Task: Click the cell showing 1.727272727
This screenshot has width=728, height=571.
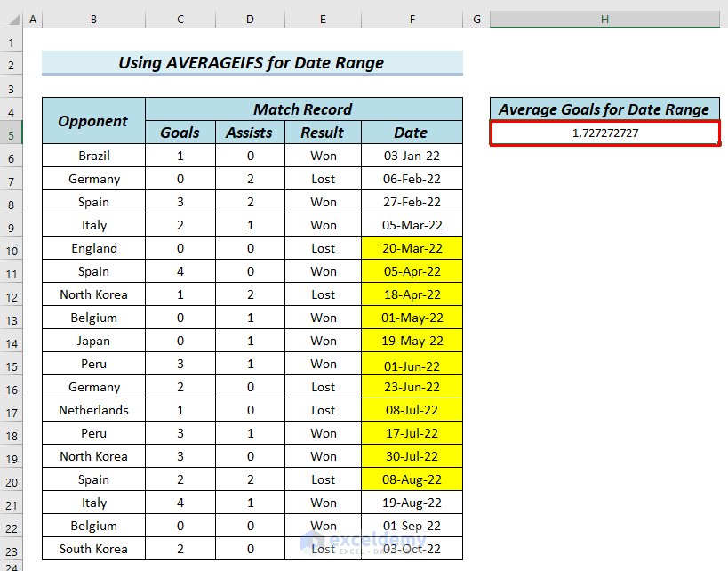Action: pyautogui.click(x=605, y=133)
